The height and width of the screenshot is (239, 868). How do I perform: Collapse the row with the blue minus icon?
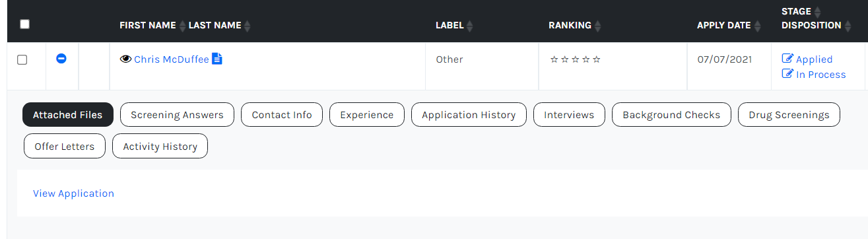[x=61, y=59]
